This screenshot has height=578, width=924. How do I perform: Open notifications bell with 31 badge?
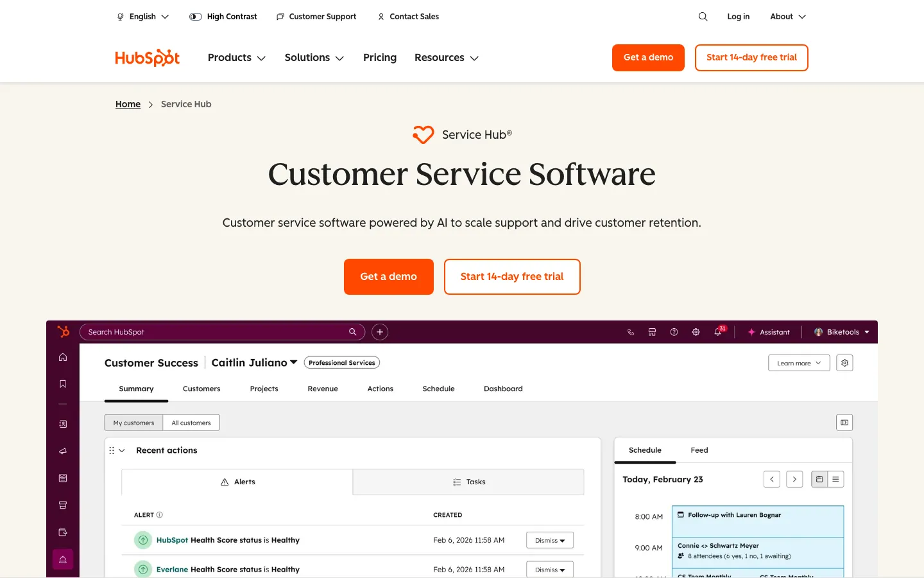click(719, 331)
